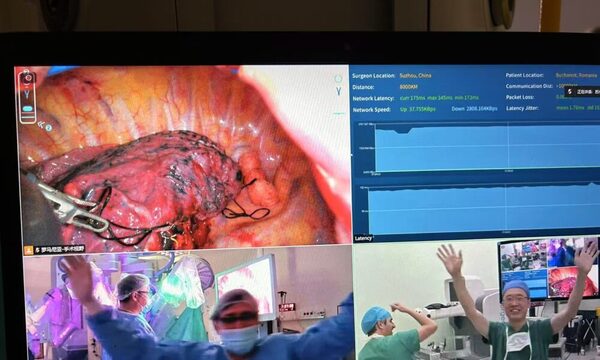Click the cyan pill indicator in left overlay

(28, 109)
